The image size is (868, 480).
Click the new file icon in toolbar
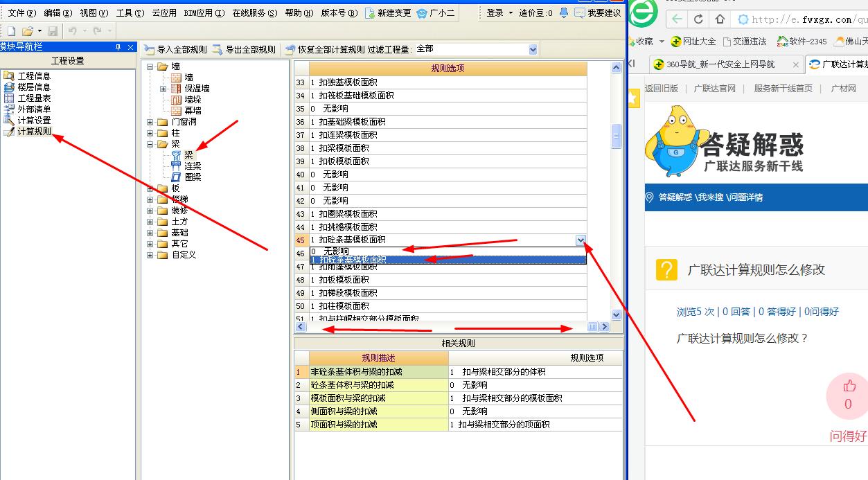[11, 31]
